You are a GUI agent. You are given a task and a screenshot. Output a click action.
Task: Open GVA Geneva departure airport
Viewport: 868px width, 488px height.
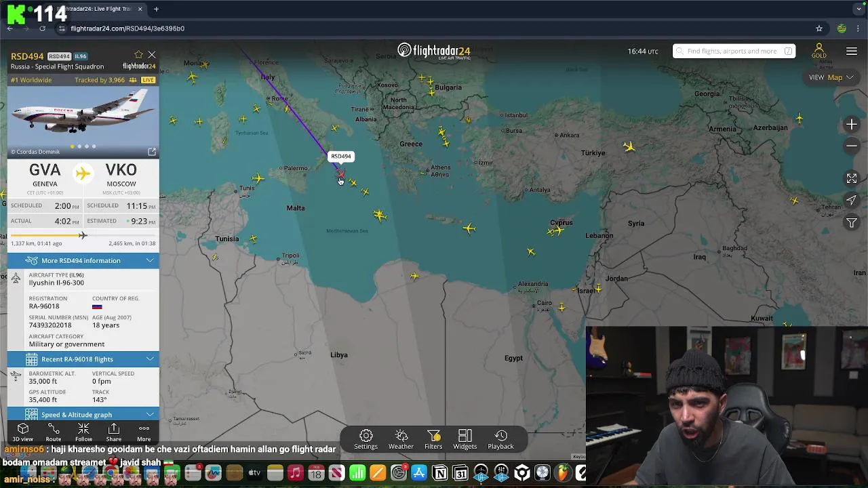[45, 175]
